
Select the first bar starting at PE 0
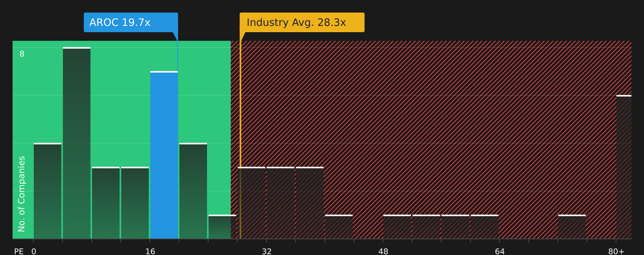(48, 191)
